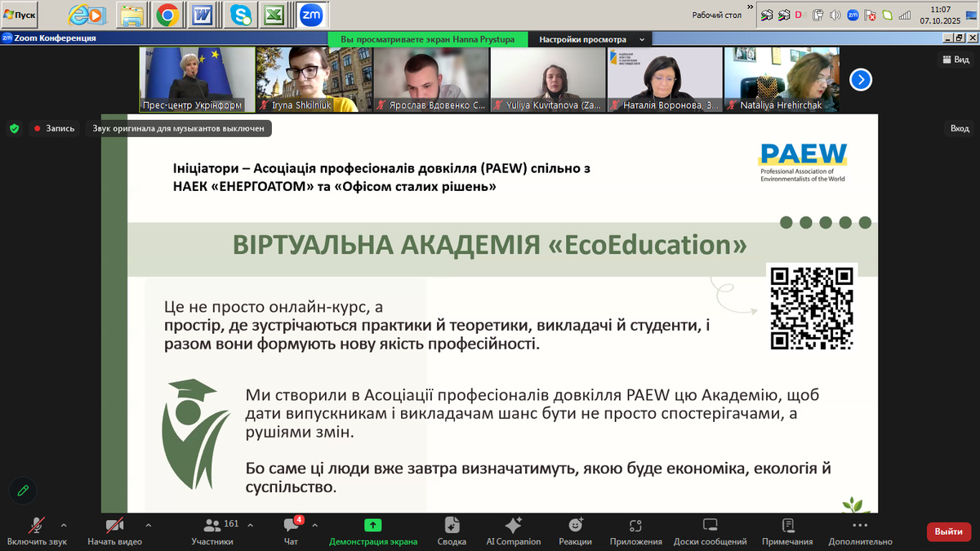
Task: Click the Вход sign-in button
Action: coord(960,128)
